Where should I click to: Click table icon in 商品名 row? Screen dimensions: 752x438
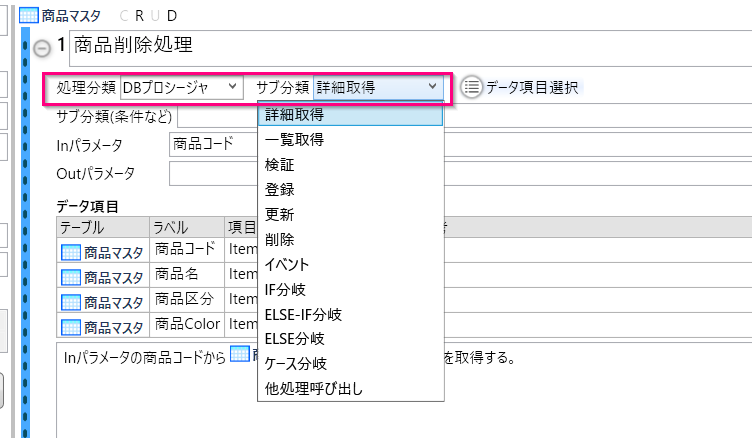71,277
